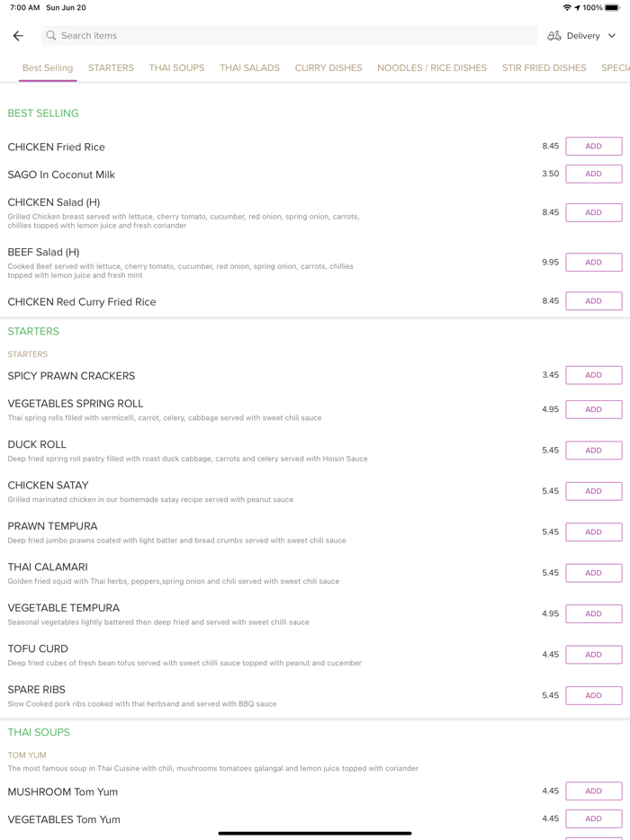Add MUSHROOM Tom Yum soup
The width and height of the screenshot is (630, 840).
[593, 791]
